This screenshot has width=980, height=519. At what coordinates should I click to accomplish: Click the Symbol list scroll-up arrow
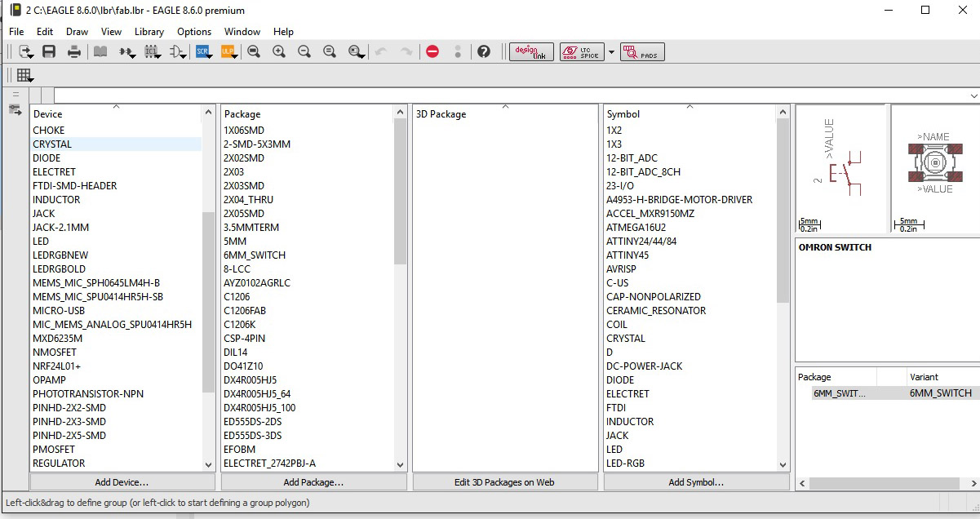click(783, 112)
